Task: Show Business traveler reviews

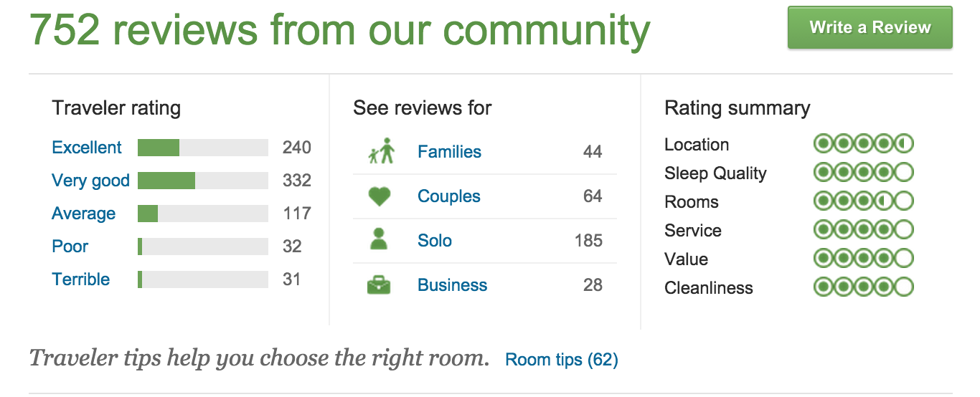Action: point(452,285)
